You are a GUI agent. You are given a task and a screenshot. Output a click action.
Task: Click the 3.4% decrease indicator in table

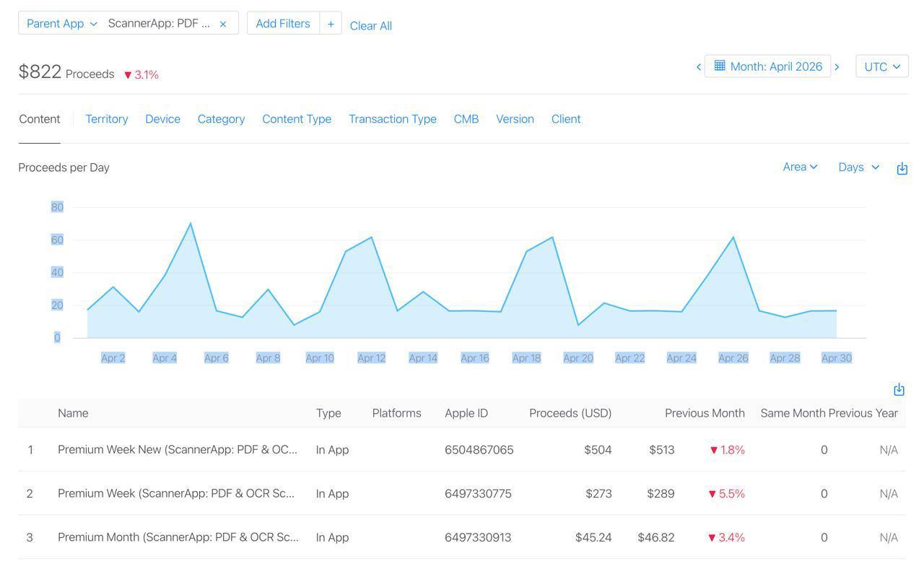[x=727, y=537]
